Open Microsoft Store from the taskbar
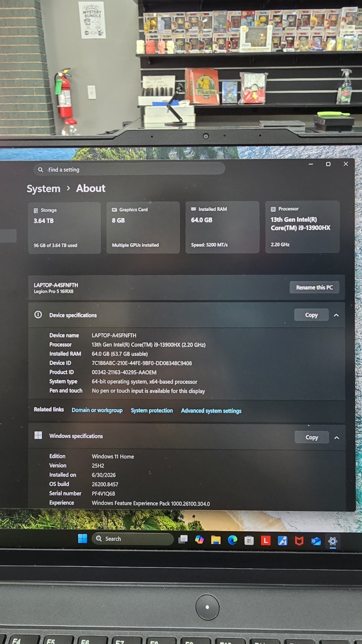 coord(249,541)
